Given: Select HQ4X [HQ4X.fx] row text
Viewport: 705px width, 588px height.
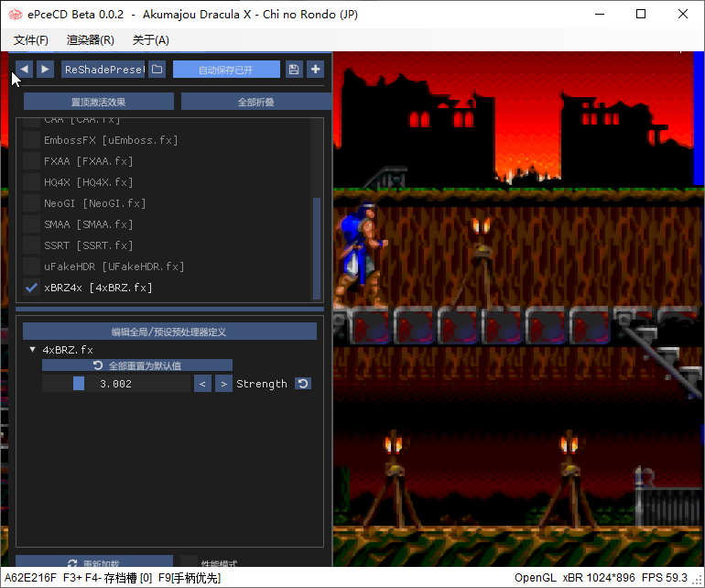Looking at the screenshot, I should 88,182.
